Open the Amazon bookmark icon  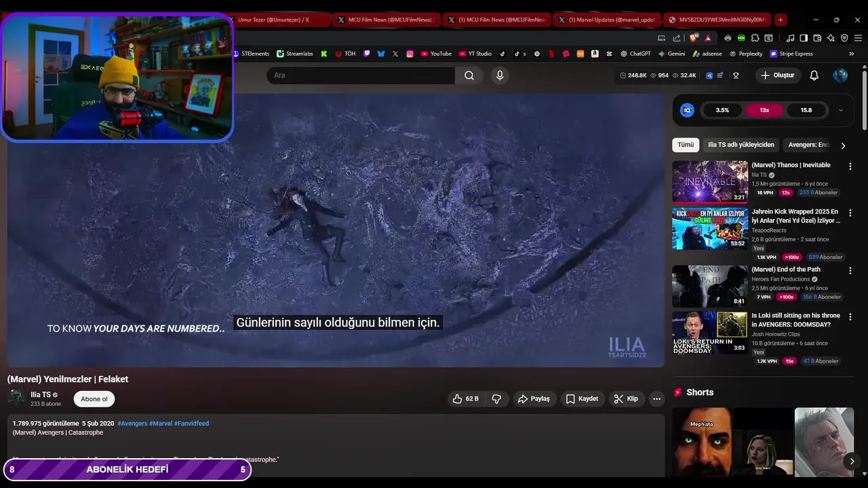(594, 54)
